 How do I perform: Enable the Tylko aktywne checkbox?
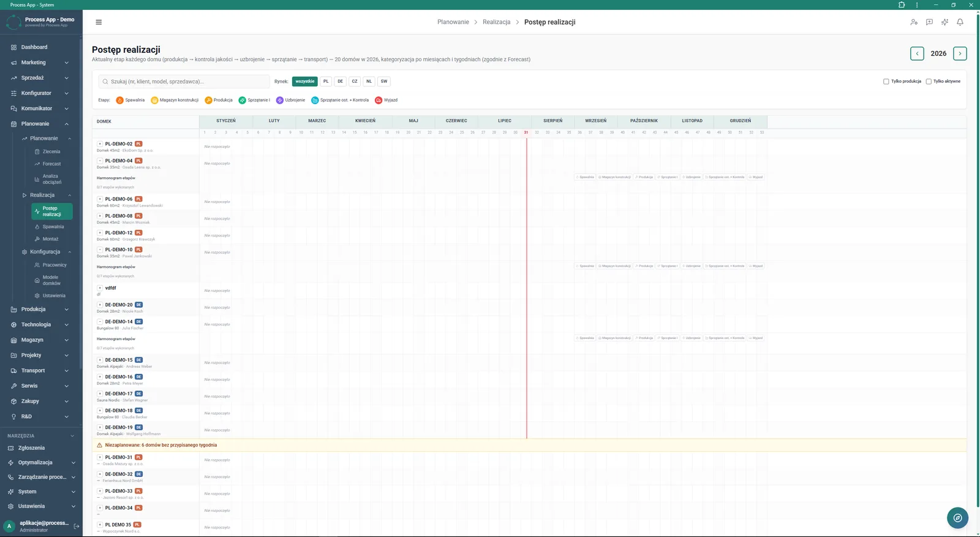929,82
